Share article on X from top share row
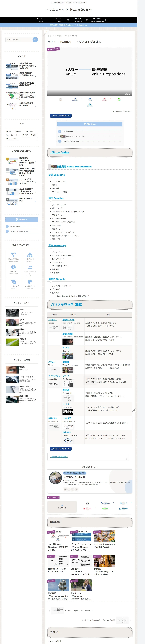 tap(61, 99)
